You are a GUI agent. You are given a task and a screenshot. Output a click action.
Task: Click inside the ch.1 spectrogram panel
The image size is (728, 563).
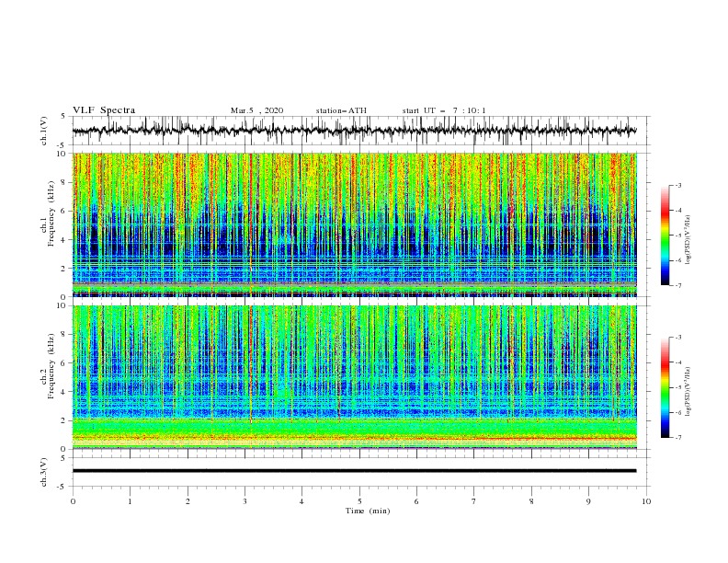coord(354,224)
